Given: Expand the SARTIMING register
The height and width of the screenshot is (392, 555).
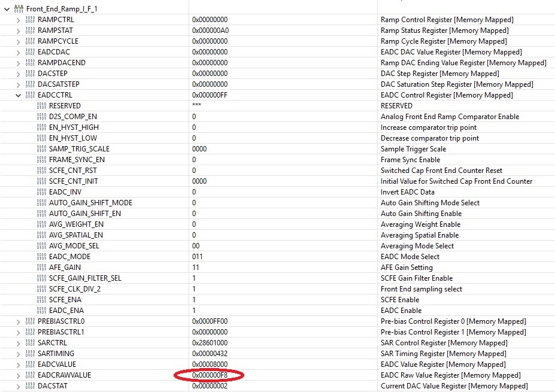Looking at the screenshot, I should click(18, 354).
